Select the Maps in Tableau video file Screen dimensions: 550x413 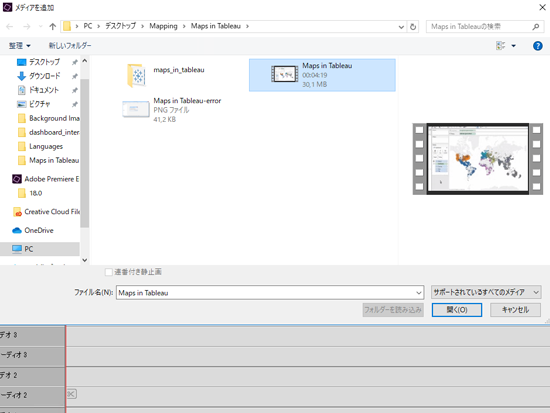pyautogui.click(x=322, y=75)
